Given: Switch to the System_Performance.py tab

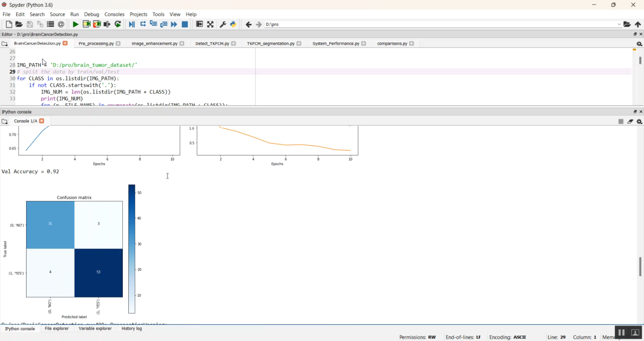Looking at the screenshot, I should point(336,43).
